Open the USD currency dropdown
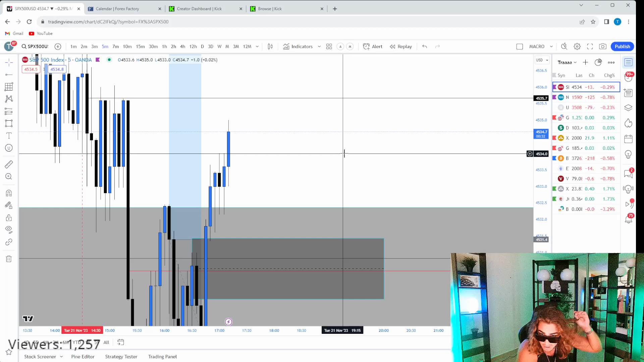This screenshot has width=644, height=362. [542, 60]
